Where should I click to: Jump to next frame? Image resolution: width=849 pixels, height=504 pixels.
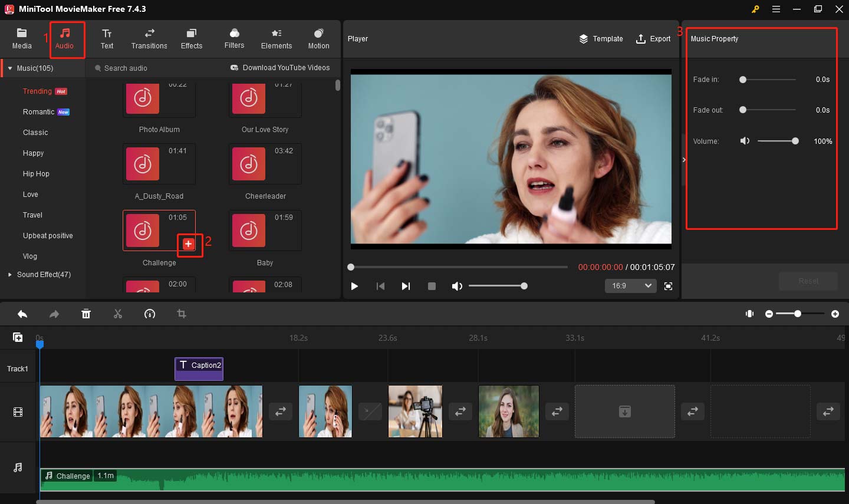tap(406, 286)
